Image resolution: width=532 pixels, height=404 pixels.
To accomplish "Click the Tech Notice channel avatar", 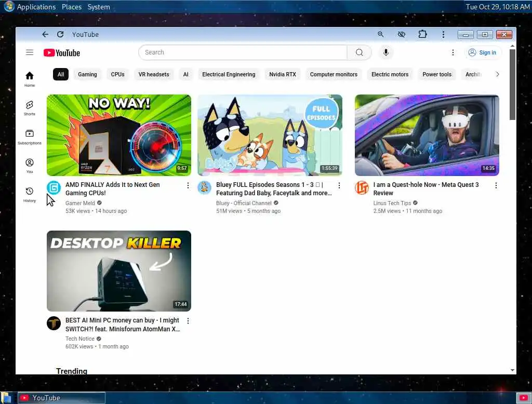I will point(54,324).
